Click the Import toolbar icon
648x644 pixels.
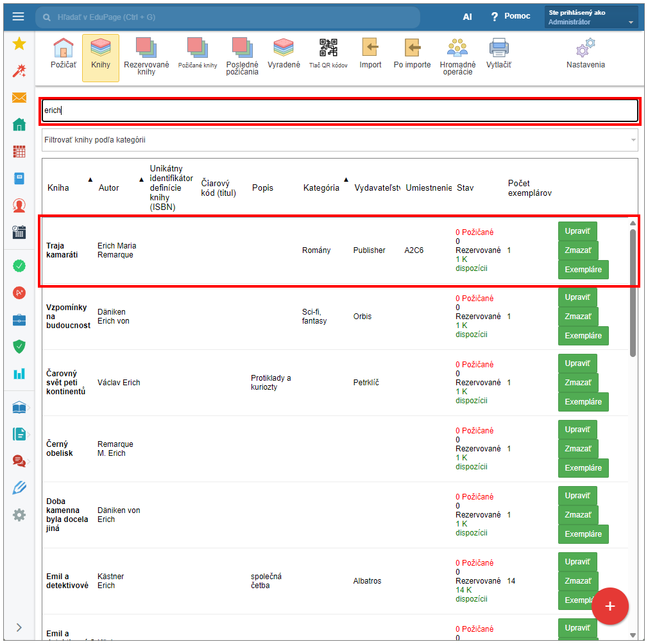tap(370, 54)
